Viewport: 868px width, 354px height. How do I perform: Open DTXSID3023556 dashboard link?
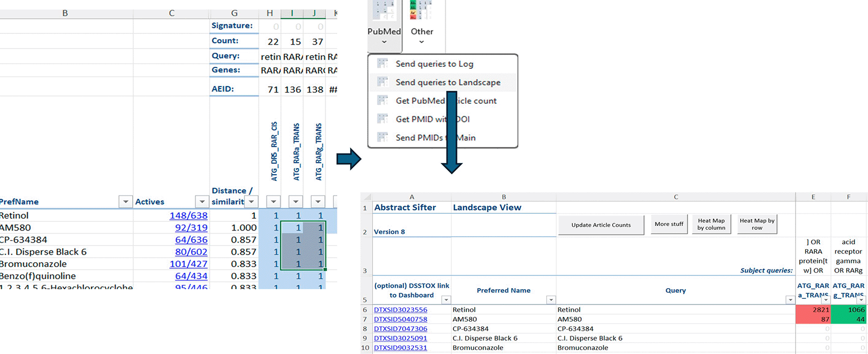[400, 309]
